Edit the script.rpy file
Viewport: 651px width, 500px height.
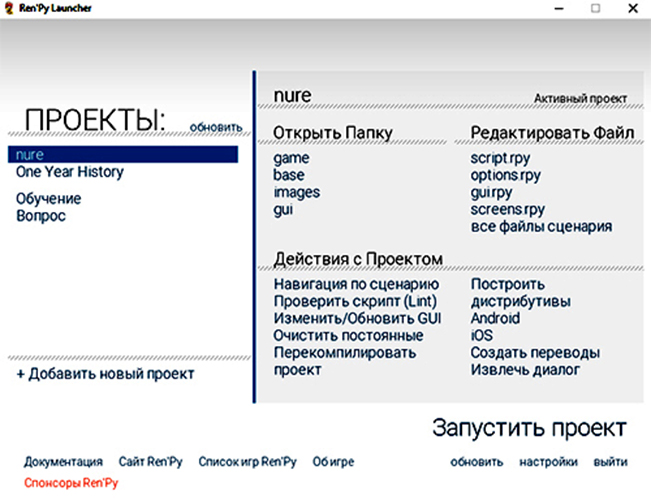coord(500,158)
